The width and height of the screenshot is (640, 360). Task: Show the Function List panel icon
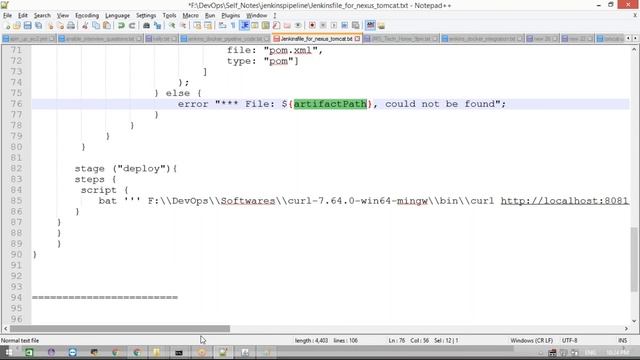(276, 26)
